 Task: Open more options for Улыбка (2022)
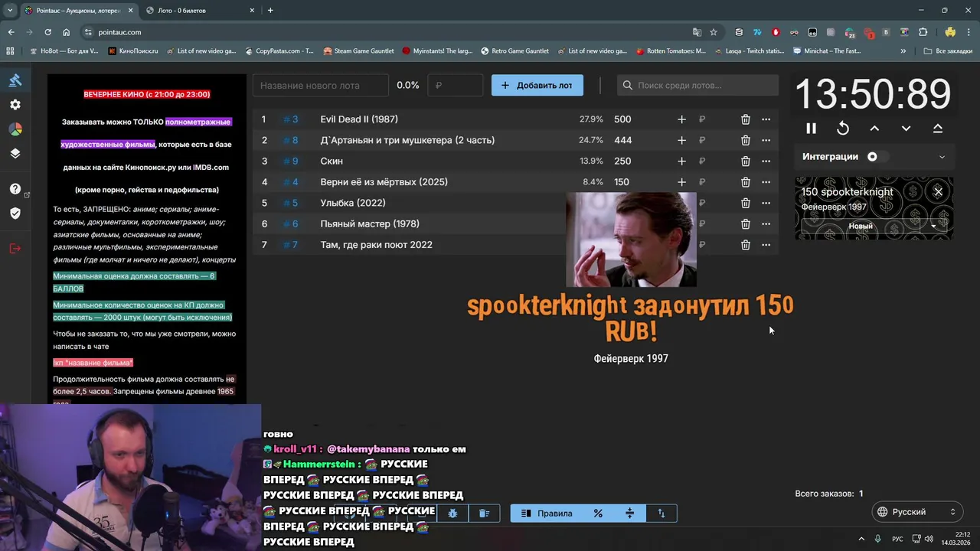[x=766, y=203]
